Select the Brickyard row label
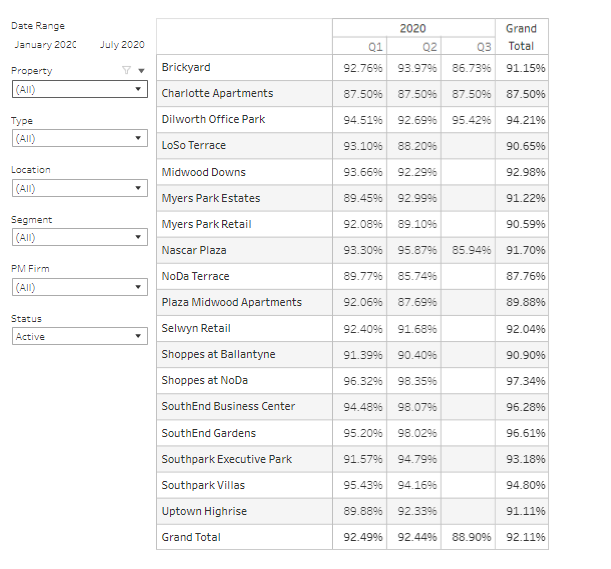 click(187, 67)
